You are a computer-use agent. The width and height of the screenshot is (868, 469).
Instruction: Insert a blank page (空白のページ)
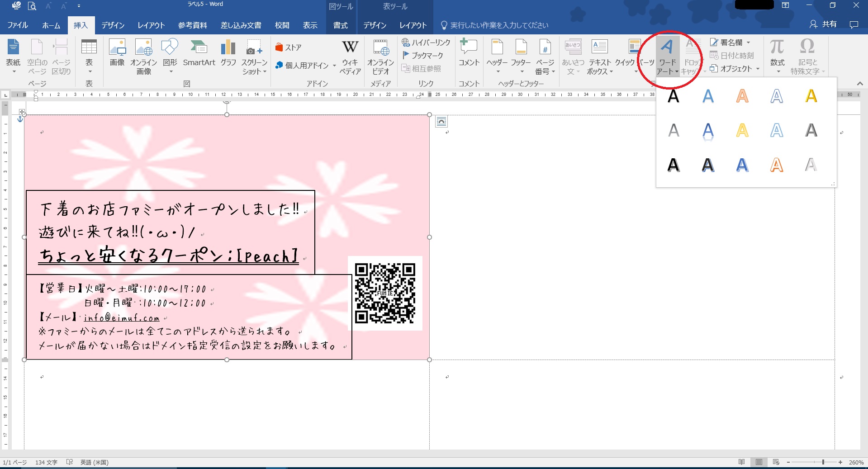click(37, 57)
